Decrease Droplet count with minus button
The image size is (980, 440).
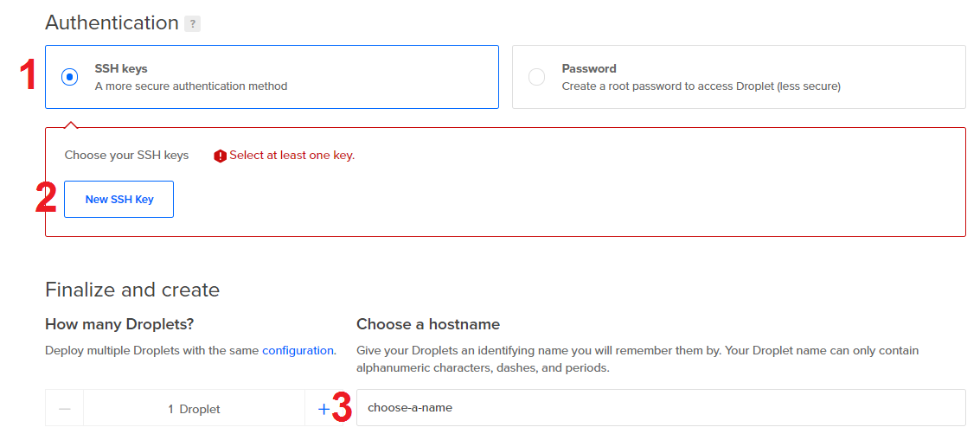click(65, 409)
